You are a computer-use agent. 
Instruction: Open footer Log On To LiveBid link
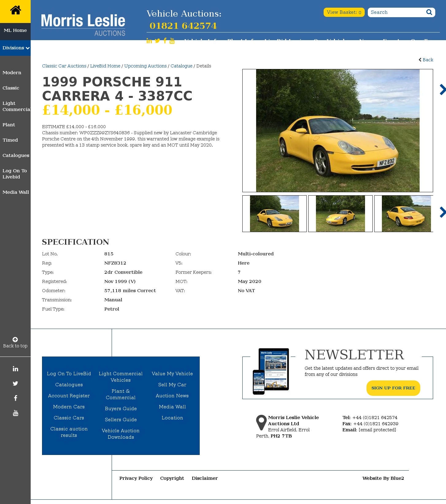point(69,374)
